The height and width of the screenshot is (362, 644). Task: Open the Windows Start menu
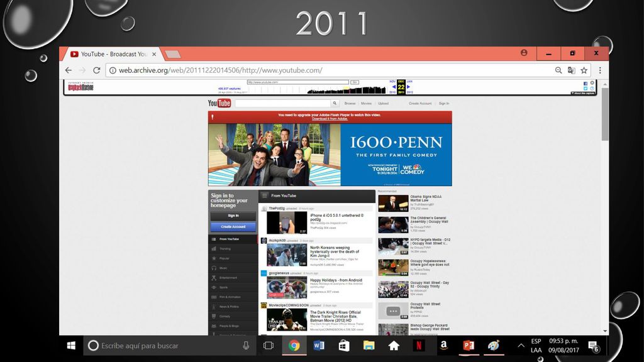[x=71, y=346]
